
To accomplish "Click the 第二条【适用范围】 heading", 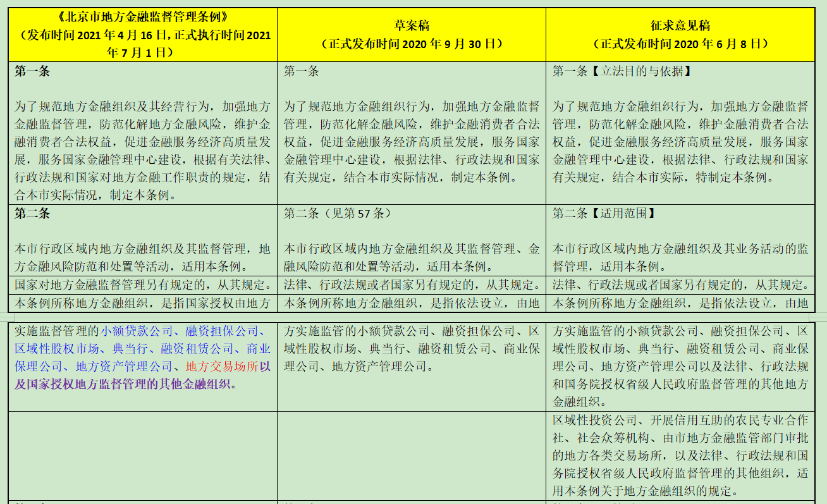I will pos(603,213).
